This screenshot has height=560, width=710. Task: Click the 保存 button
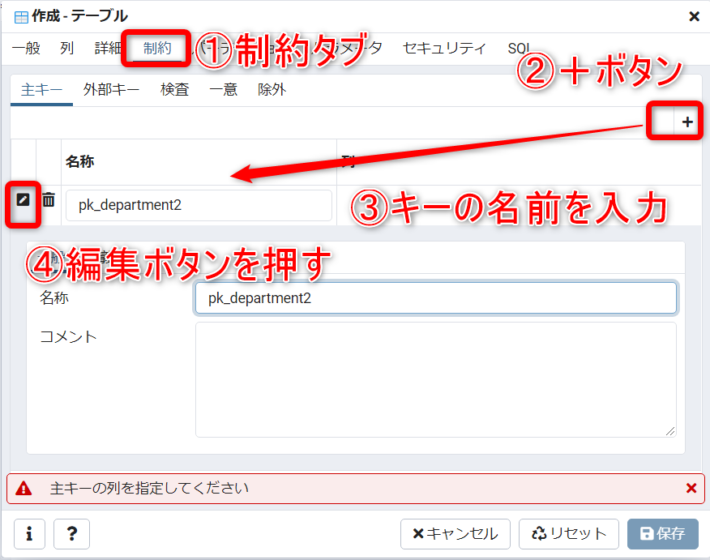click(662, 533)
